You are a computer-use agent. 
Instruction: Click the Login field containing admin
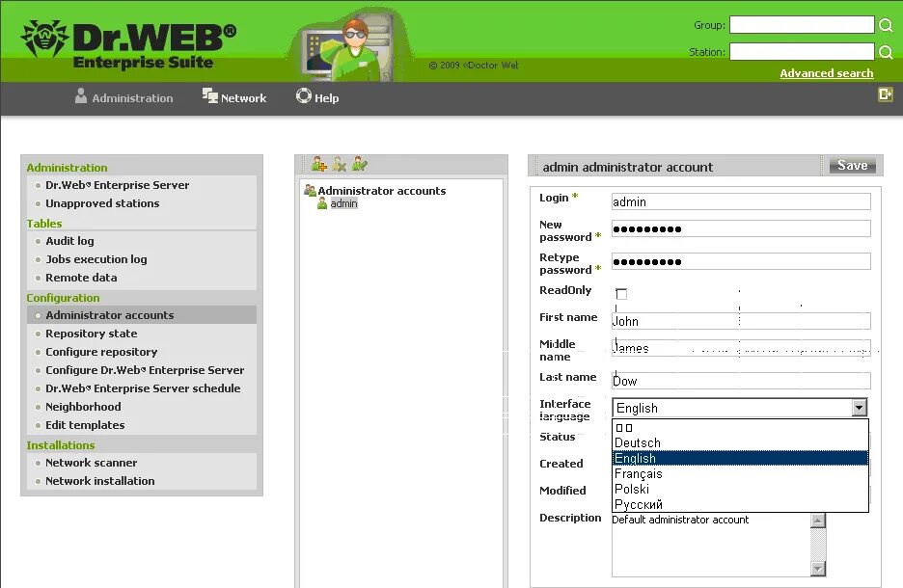(x=741, y=201)
